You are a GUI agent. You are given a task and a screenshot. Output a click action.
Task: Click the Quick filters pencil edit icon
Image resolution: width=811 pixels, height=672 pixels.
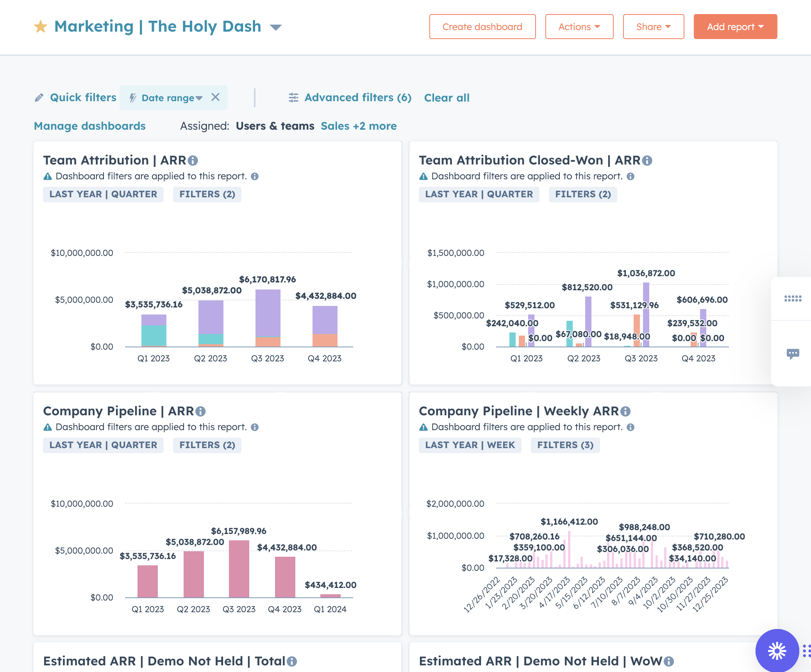click(39, 98)
